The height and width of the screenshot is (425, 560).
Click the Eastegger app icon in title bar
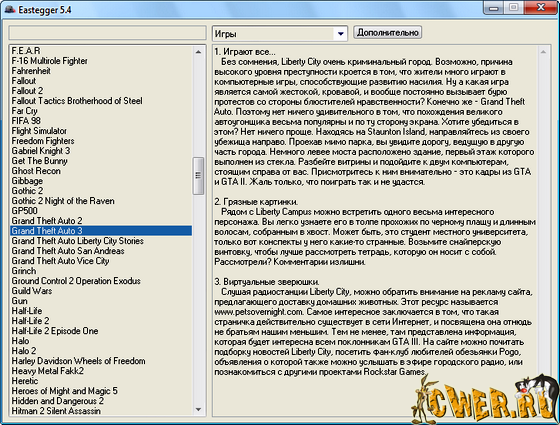click(x=10, y=9)
